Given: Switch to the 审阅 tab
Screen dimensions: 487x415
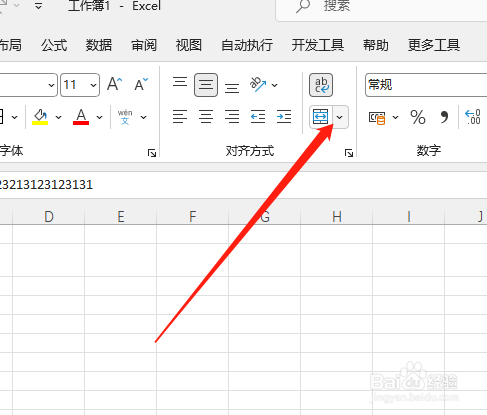Looking at the screenshot, I should point(144,45).
